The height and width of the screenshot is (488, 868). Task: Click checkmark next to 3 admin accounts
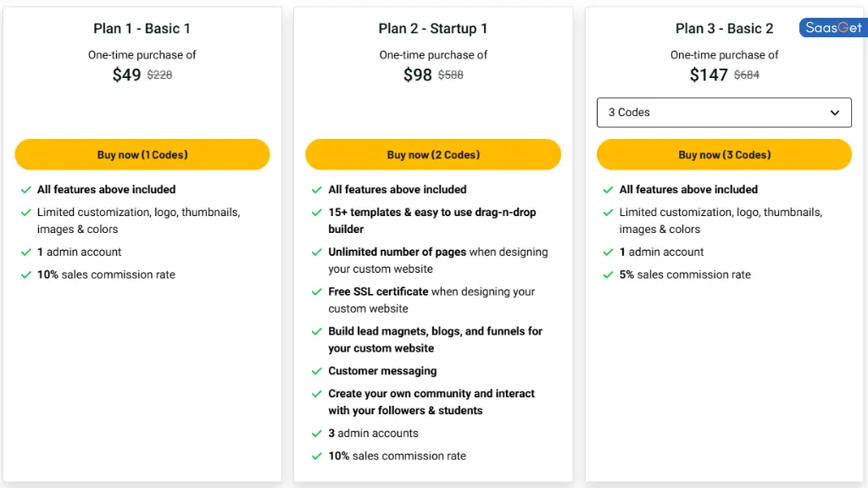317,434
